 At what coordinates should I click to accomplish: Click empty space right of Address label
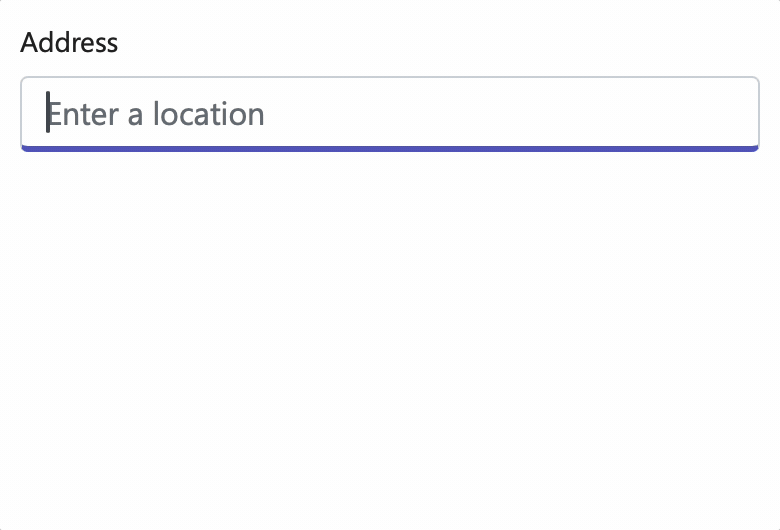click(x=448, y=42)
